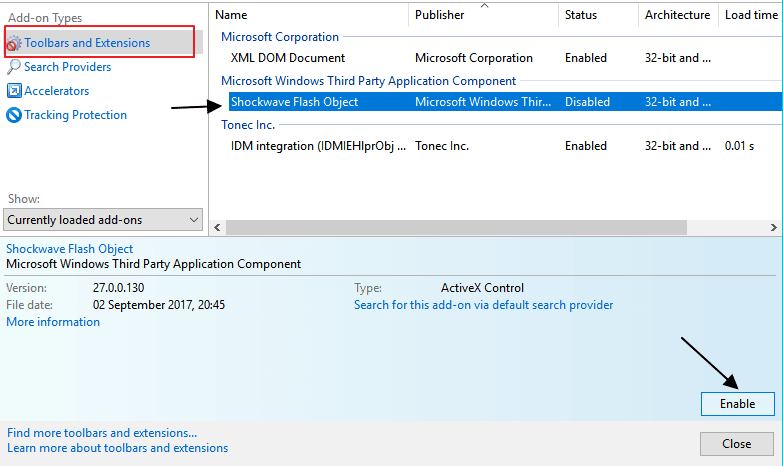Click the Architecture column header

(678, 15)
